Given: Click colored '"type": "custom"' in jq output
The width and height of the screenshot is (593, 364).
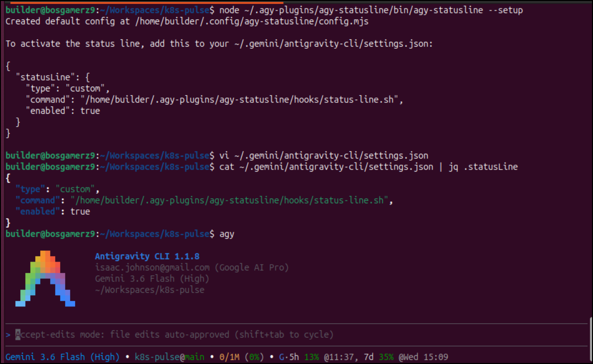Looking at the screenshot, I should [x=58, y=189].
